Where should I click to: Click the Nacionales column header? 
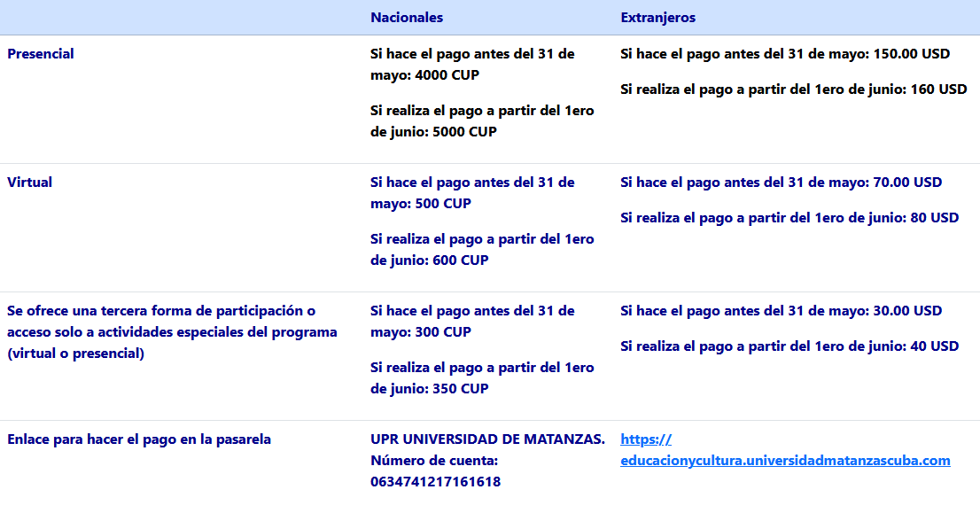407,17
